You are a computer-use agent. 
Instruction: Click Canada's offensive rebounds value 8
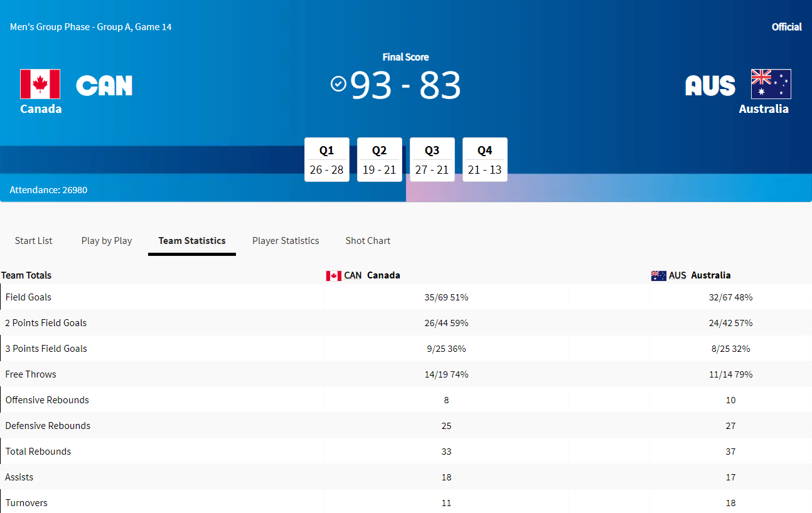pos(446,400)
